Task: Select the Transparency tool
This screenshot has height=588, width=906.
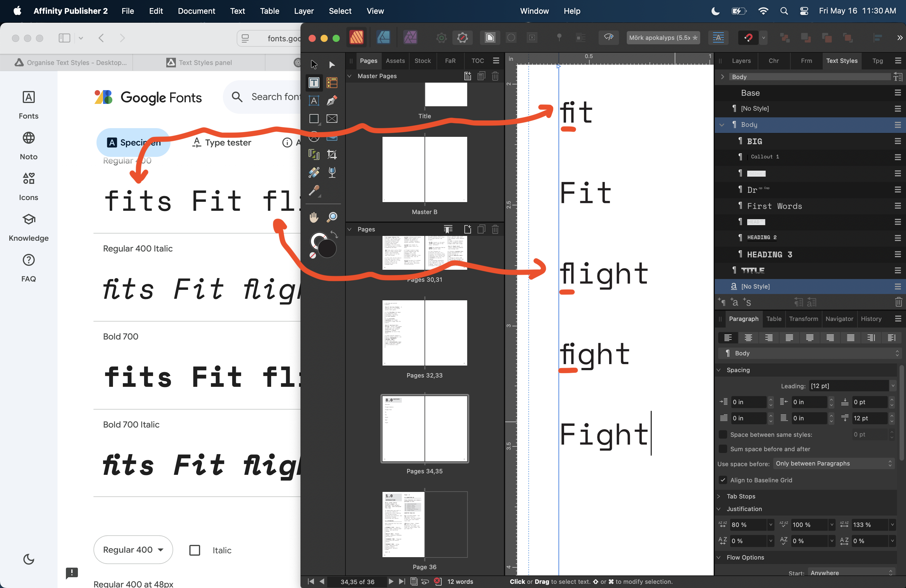Action: [332, 172]
